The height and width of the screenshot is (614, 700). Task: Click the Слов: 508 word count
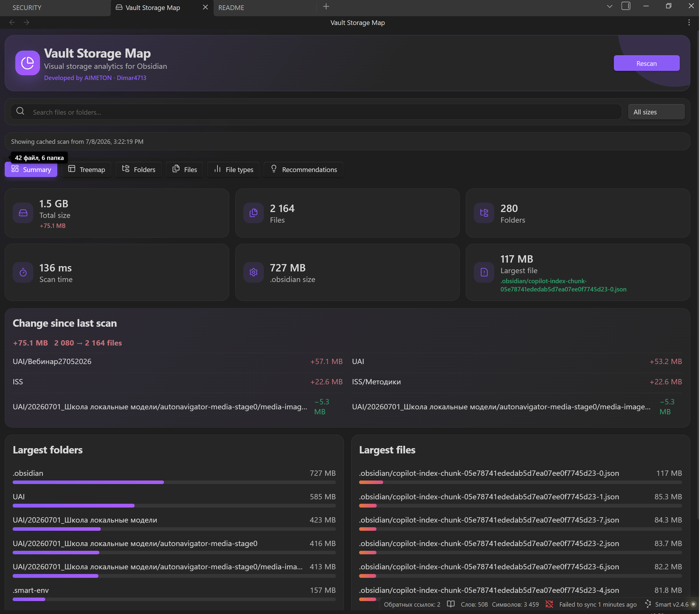pos(474,604)
